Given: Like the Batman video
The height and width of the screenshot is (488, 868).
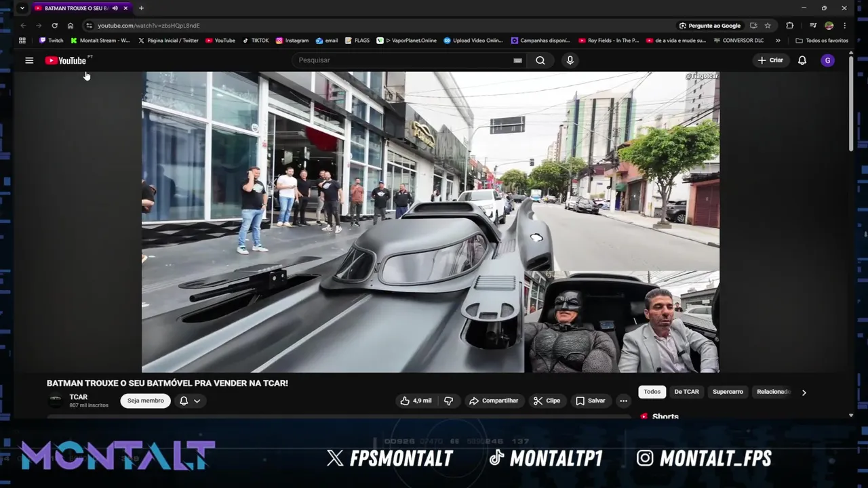Looking at the screenshot, I should 416,401.
